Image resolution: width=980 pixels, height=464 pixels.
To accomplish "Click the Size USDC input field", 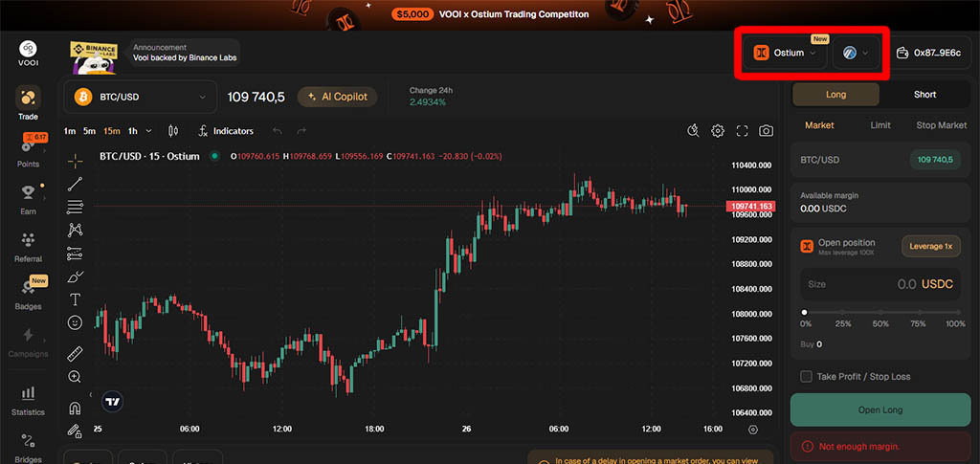I will point(880,284).
